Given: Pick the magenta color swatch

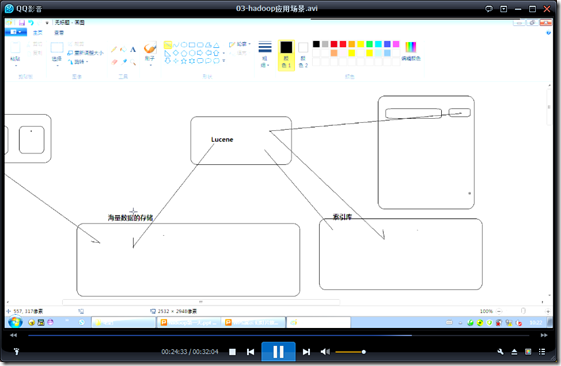Looking at the screenshot, I should [x=396, y=44].
